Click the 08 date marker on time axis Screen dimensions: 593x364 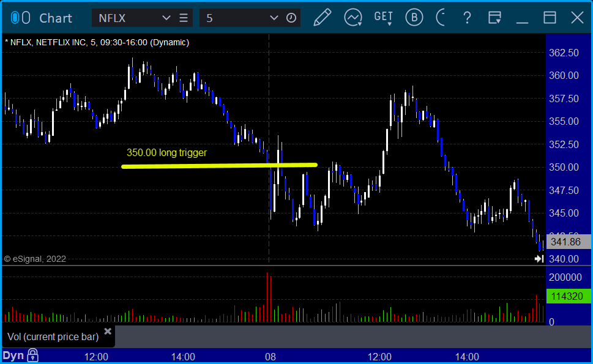point(270,357)
